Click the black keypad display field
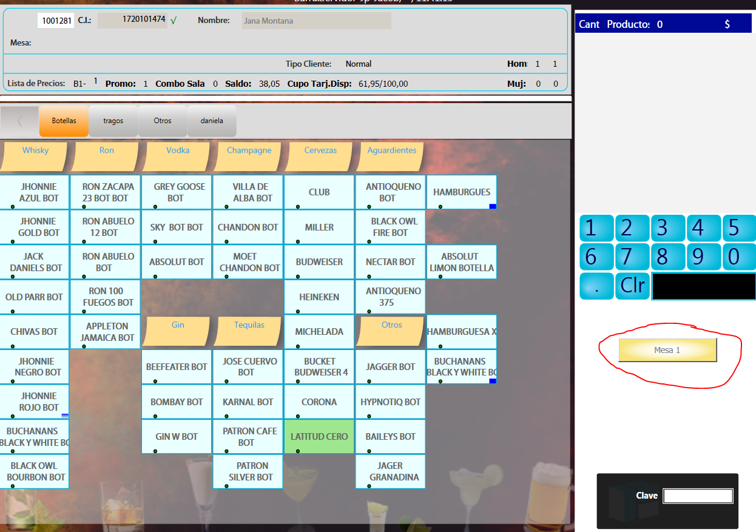The image size is (756, 532). [704, 286]
